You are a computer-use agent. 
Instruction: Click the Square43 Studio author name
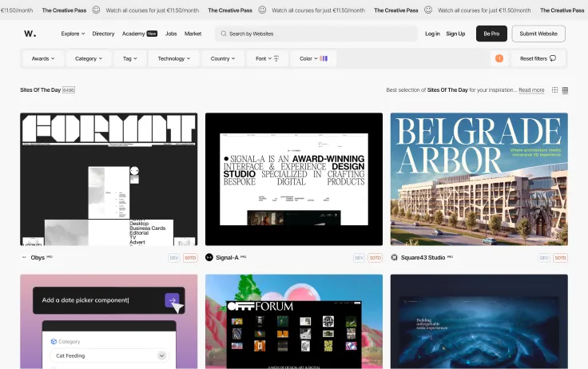[423, 258]
